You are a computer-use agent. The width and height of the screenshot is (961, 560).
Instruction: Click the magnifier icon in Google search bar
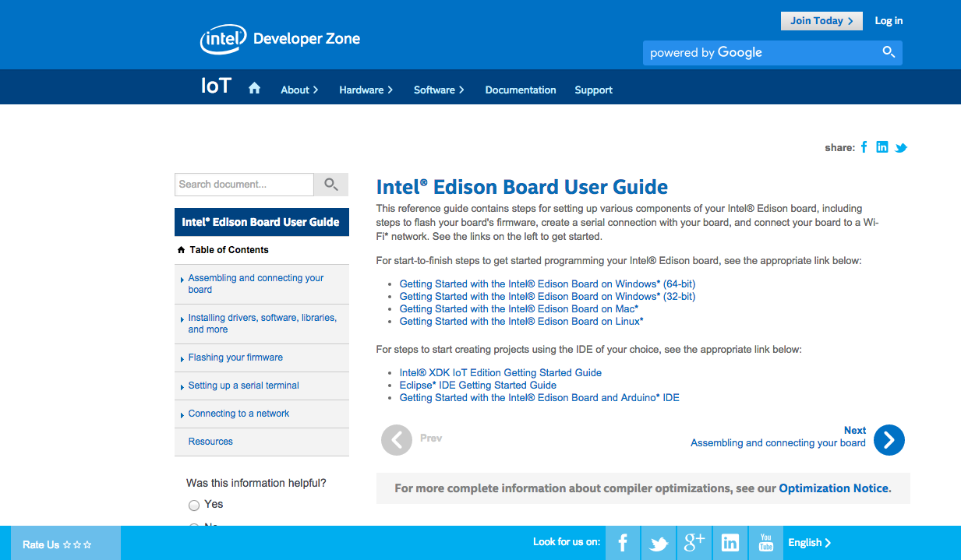[x=889, y=52]
